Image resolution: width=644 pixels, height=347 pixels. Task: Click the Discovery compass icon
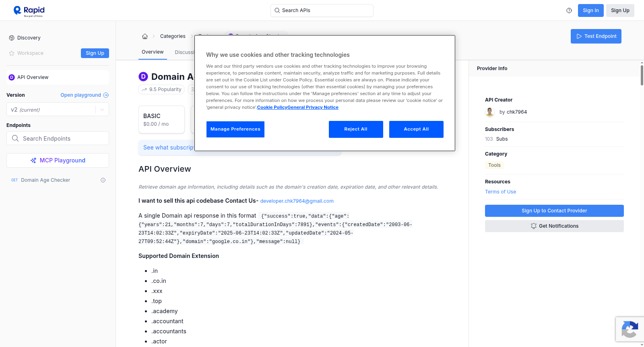[x=12, y=38]
